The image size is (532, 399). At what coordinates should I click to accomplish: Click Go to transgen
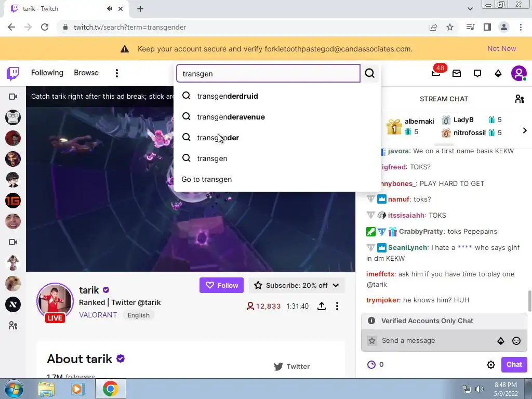pos(277,179)
